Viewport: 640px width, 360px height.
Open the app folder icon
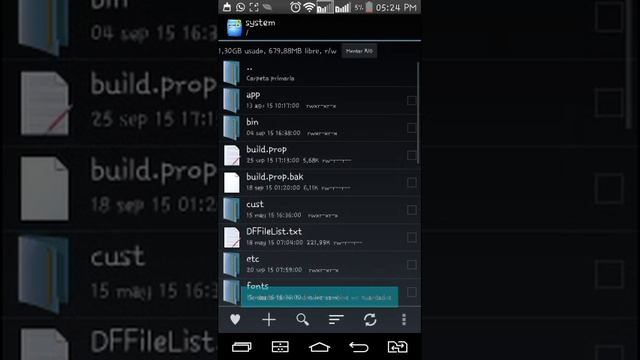(231, 100)
